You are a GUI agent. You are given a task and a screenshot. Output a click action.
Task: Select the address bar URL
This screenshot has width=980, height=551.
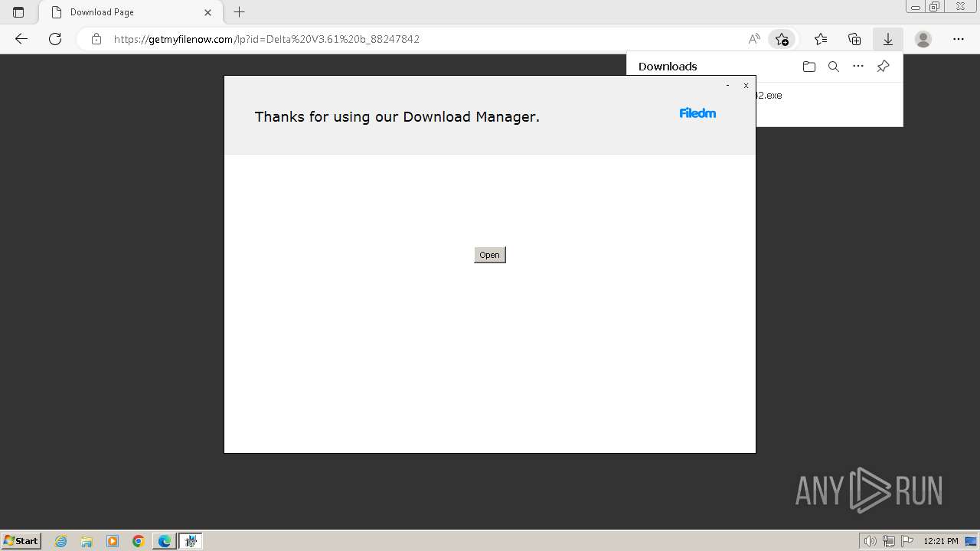pyautogui.click(x=266, y=39)
